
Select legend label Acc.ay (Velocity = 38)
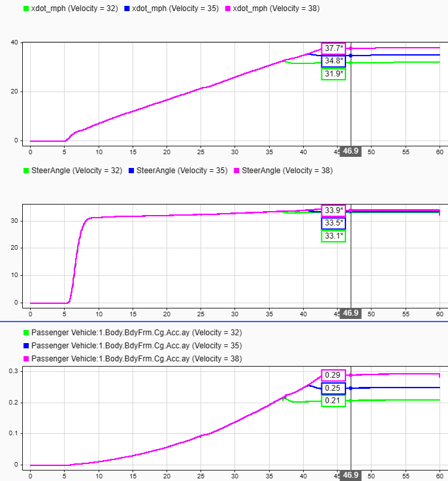(136, 359)
